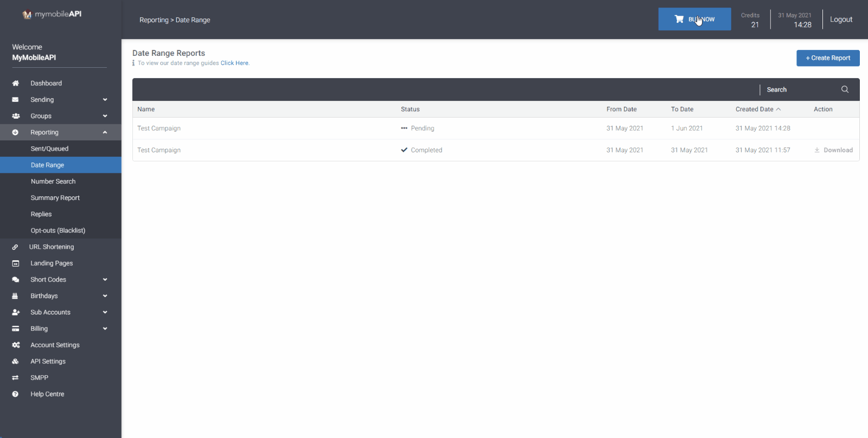This screenshot has height=438, width=868.
Task: Click the Birthdays cake icon
Action: [x=15, y=296]
